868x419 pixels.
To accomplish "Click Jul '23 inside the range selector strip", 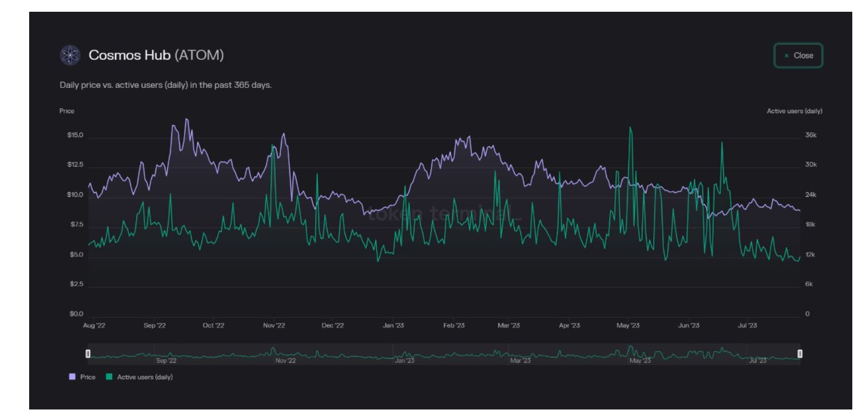I will point(759,361).
